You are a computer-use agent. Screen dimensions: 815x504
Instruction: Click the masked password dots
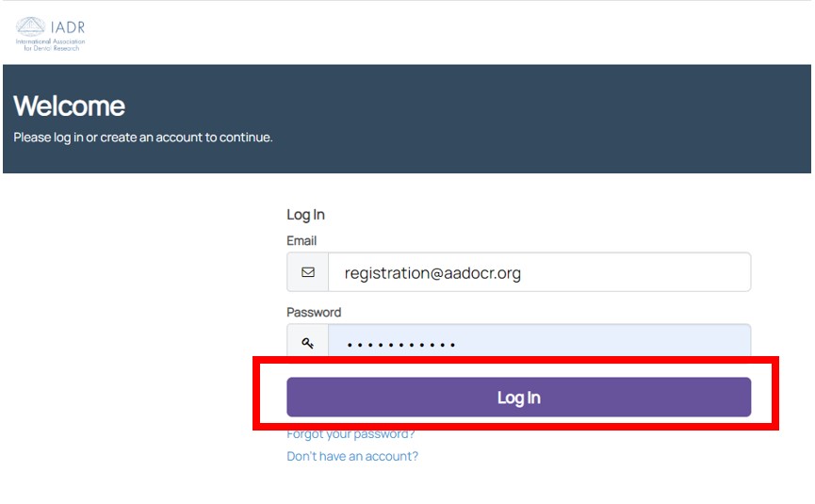401,346
